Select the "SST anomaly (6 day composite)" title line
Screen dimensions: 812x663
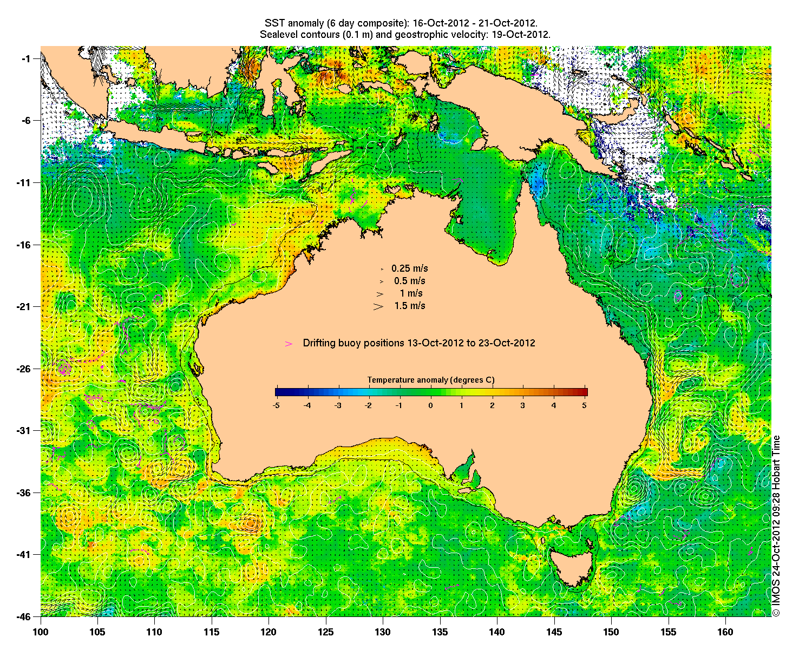click(x=401, y=23)
